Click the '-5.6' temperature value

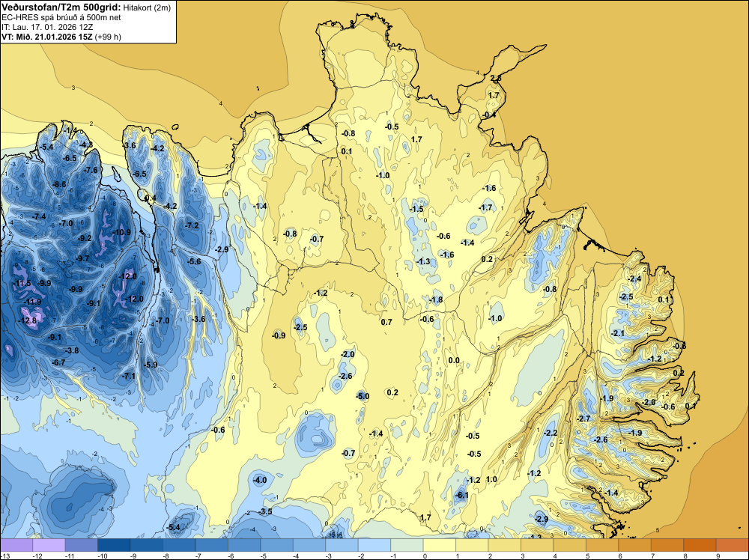pyautogui.click(x=194, y=261)
